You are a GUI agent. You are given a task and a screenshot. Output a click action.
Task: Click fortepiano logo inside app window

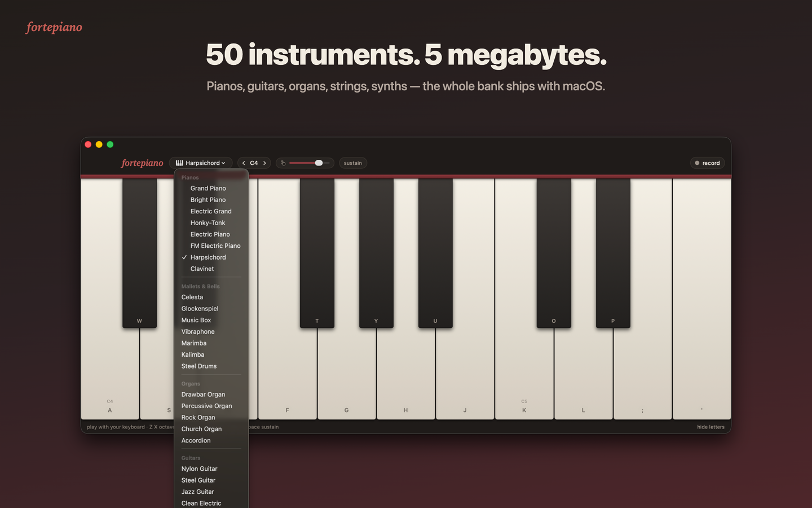tap(142, 163)
